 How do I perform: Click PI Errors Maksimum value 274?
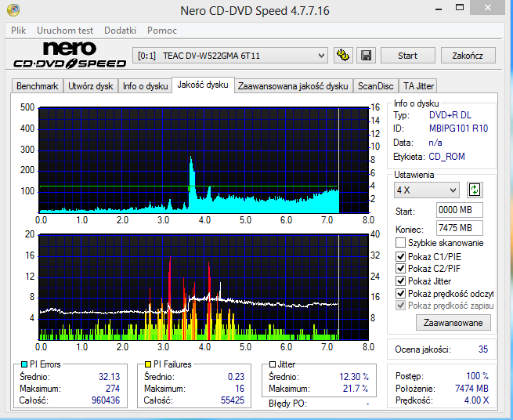click(113, 389)
